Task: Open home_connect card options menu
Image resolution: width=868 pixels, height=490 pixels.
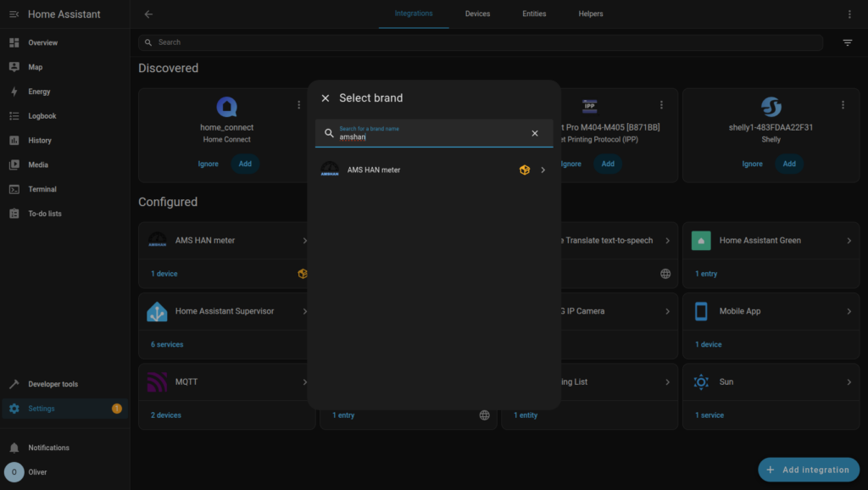Action: [x=299, y=104]
